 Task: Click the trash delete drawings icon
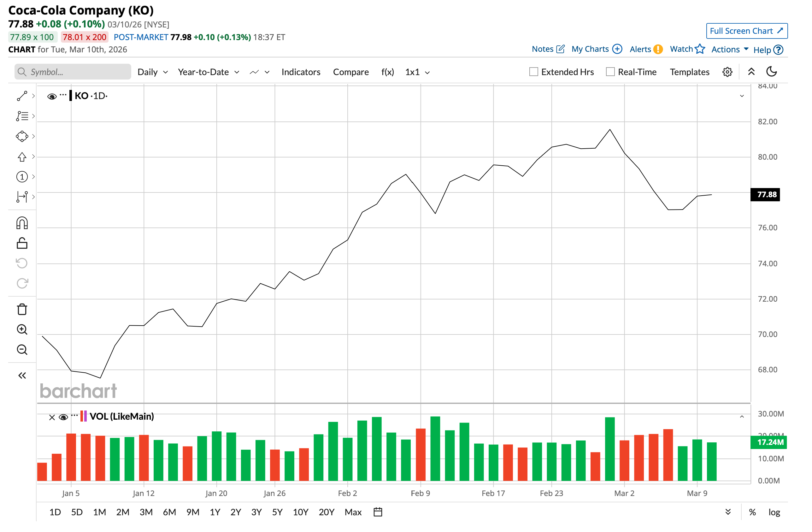point(22,310)
